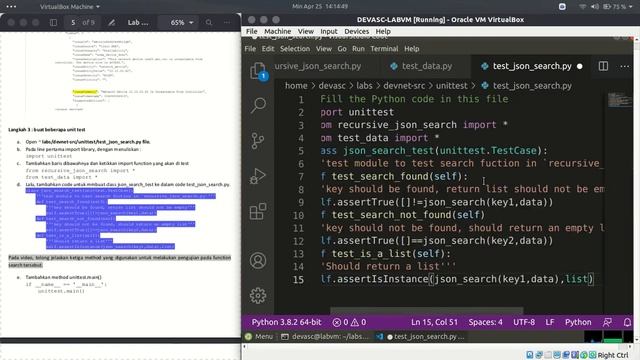This screenshot has height=360, width=640.
Task: Click the 'home' breadcrumb segment
Action: click(x=296, y=86)
